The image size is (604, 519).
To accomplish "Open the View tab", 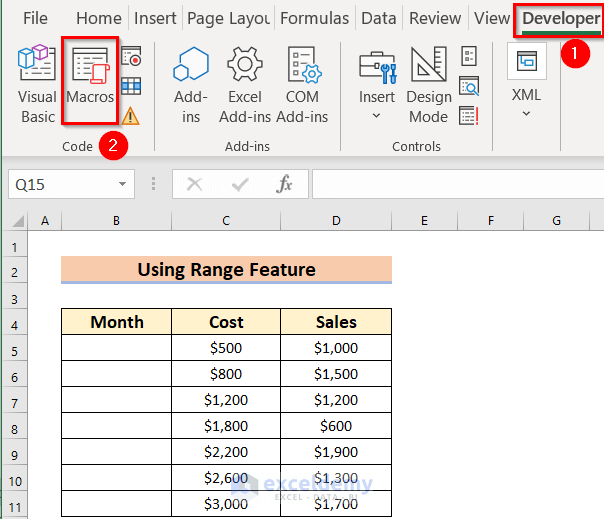I will [x=492, y=18].
